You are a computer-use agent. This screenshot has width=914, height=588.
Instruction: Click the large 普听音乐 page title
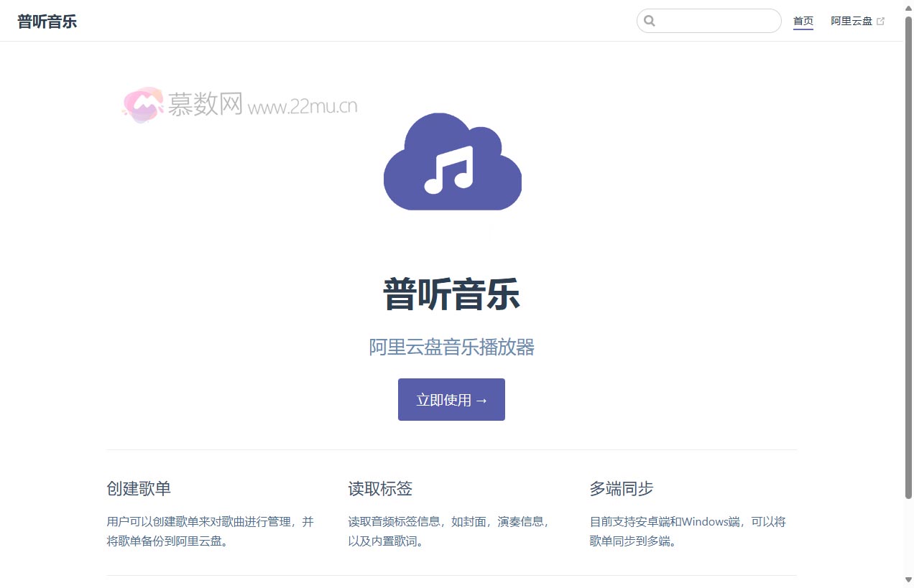point(451,294)
